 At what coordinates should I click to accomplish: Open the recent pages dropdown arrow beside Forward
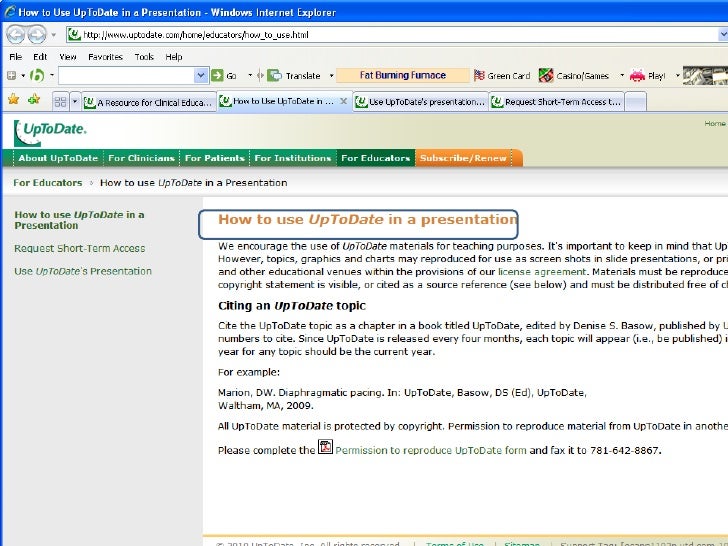pyautogui.click(x=54, y=35)
